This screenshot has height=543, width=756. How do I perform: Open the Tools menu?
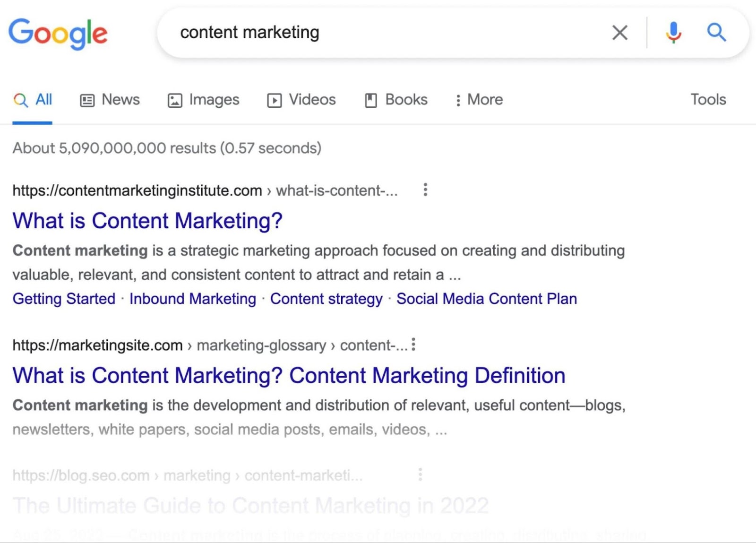(708, 100)
